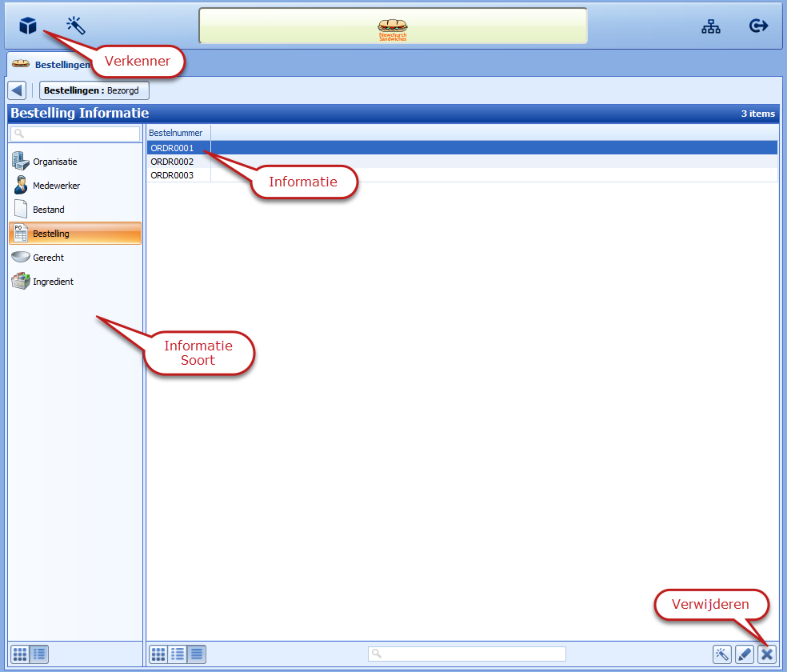
Task: Click the sandwich icon on Bestellingen tab
Action: pyautogui.click(x=21, y=64)
